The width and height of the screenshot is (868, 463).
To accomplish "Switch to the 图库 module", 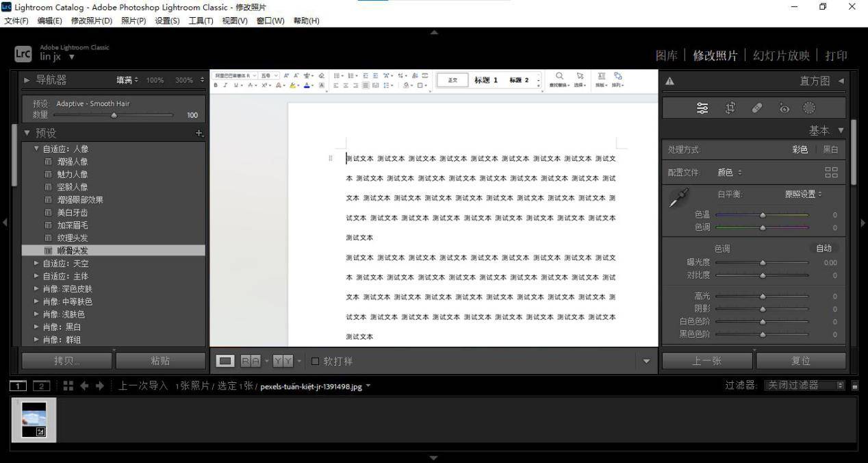I will click(x=667, y=55).
